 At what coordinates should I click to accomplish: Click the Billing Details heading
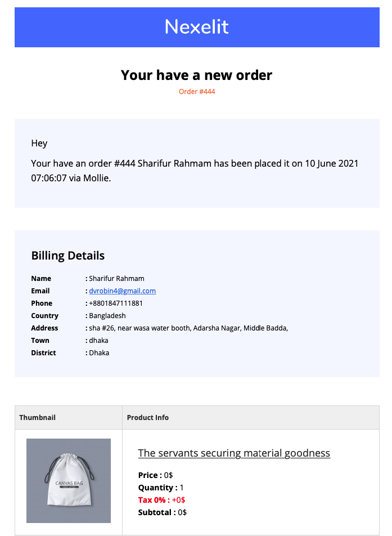coord(68,256)
